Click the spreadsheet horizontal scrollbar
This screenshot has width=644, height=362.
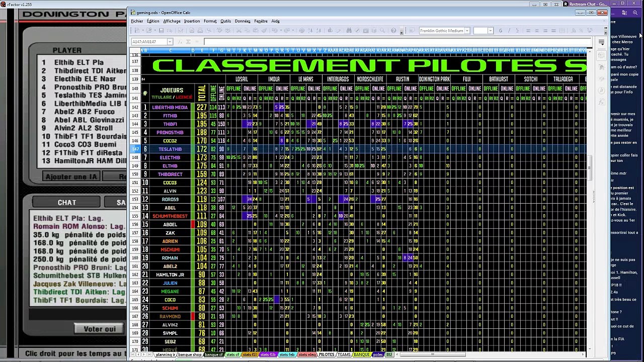(493, 354)
